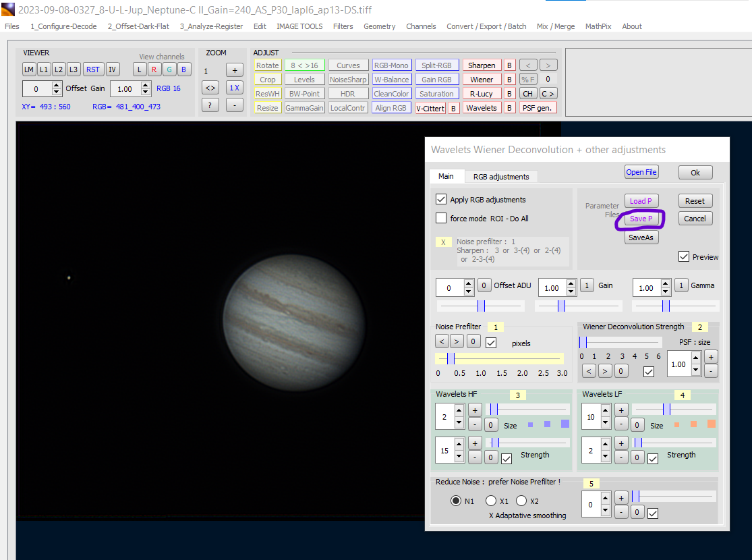Click the red R view channel button

point(154,69)
